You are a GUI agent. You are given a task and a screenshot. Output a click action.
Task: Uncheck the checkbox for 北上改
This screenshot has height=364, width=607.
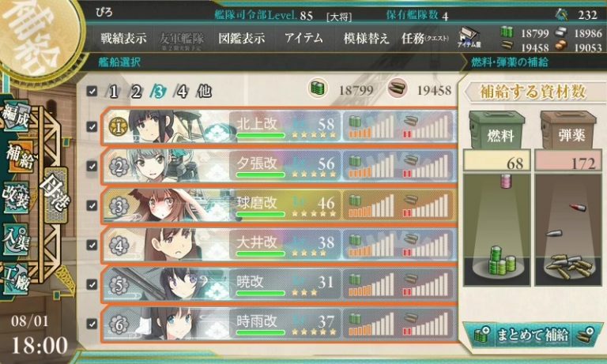(x=92, y=126)
